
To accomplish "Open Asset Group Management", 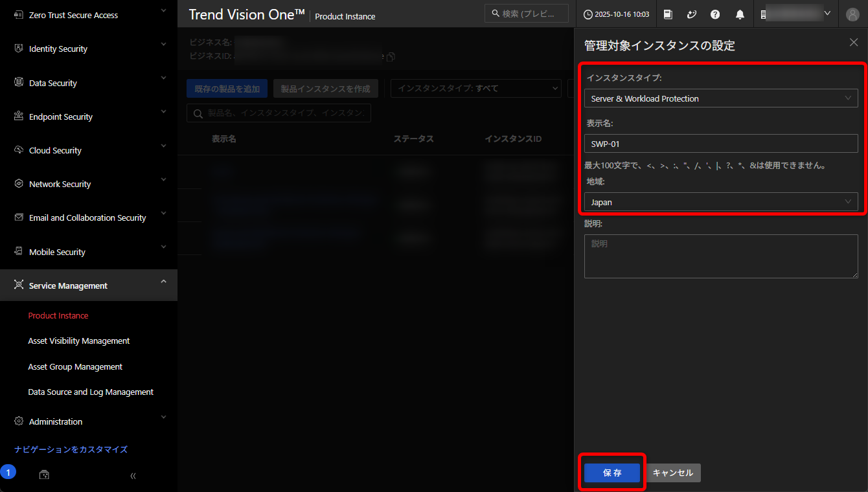I will point(75,367).
